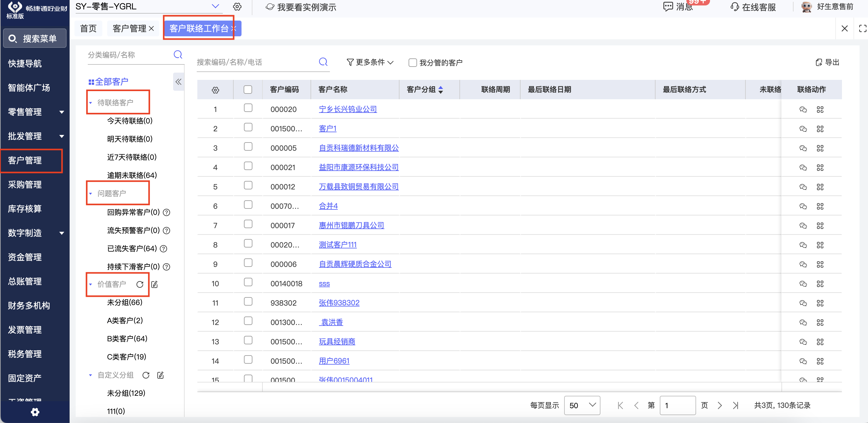Toggle the select-all checkbox in the table header
868x423 pixels.
click(x=248, y=90)
